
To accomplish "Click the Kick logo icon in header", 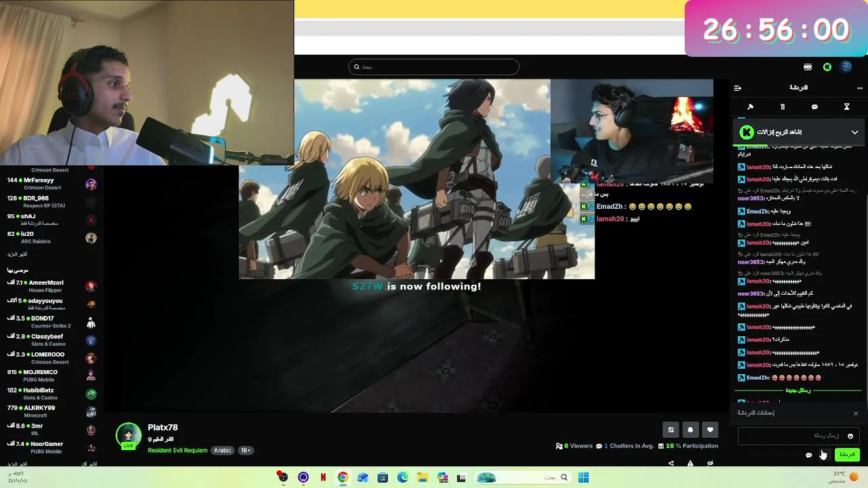I will point(827,67).
